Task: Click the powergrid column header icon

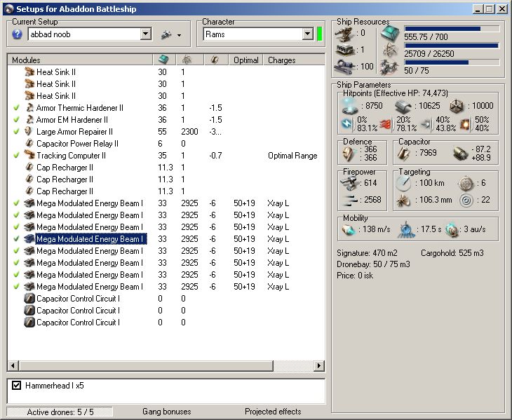Action: click(187, 60)
